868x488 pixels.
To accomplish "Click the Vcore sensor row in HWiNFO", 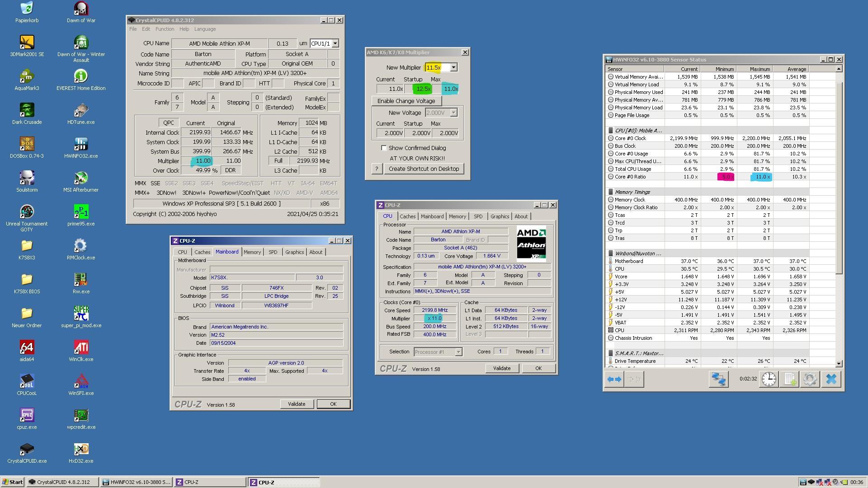I will (x=721, y=277).
